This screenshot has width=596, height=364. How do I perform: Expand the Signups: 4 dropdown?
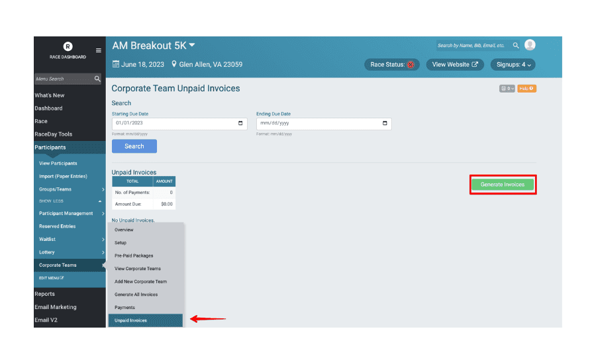click(513, 65)
